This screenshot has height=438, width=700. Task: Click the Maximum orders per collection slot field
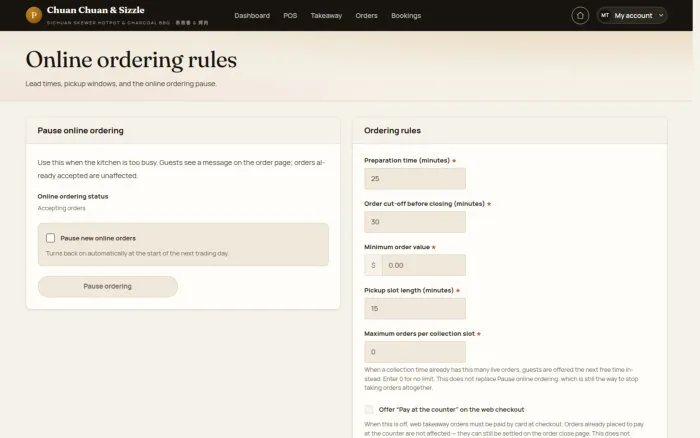click(415, 352)
